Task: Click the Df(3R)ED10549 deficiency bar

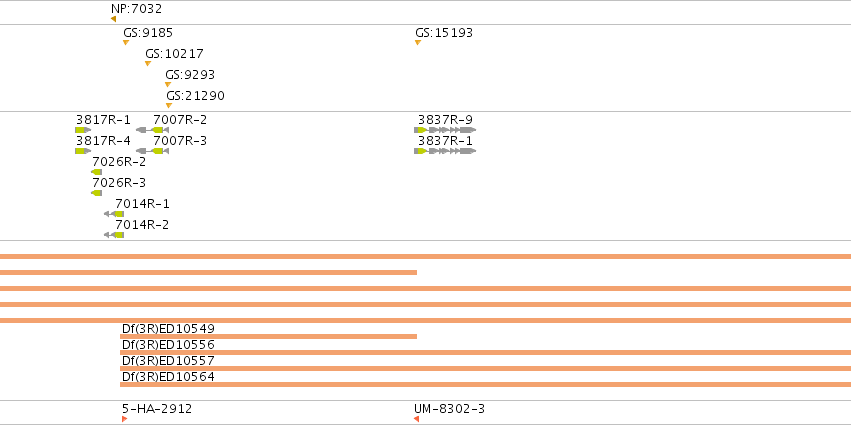Action: (x=269, y=337)
